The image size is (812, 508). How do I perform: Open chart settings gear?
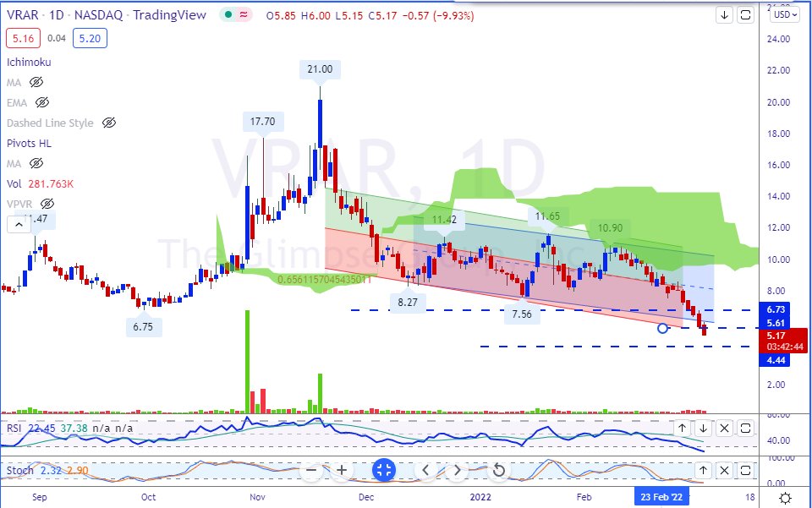pyautogui.click(x=786, y=498)
